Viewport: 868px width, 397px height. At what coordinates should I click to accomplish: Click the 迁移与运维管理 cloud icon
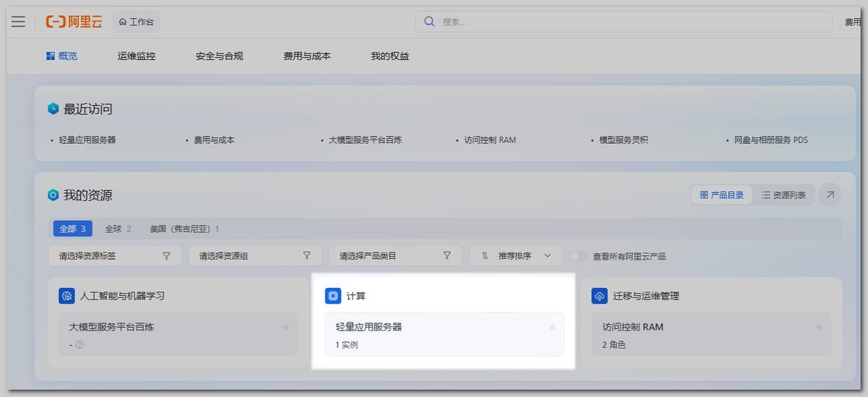pos(600,296)
